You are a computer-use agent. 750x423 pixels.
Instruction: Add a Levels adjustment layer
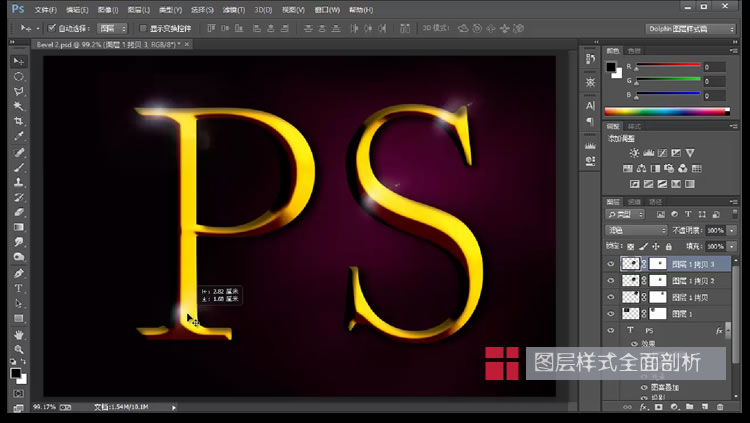649,153
